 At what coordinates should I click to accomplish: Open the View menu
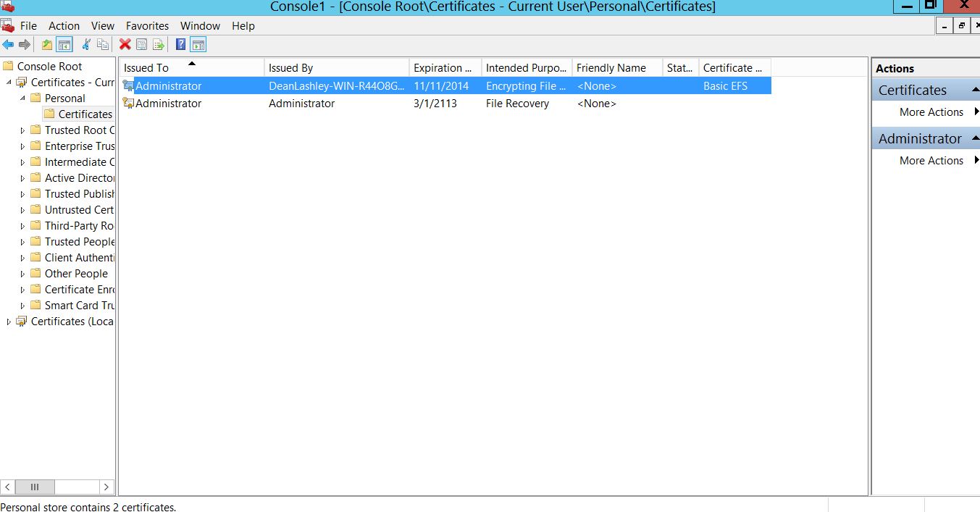(x=103, y=25)
